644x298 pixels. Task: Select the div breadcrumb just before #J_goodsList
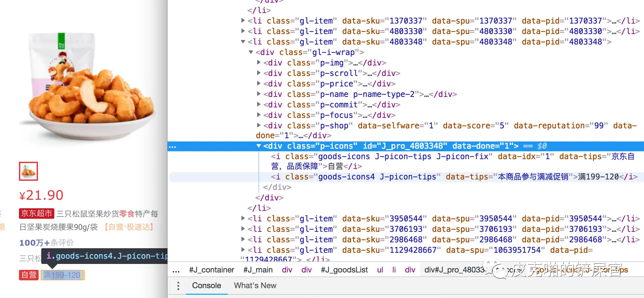pyautogui.click(x=307, y=270)
